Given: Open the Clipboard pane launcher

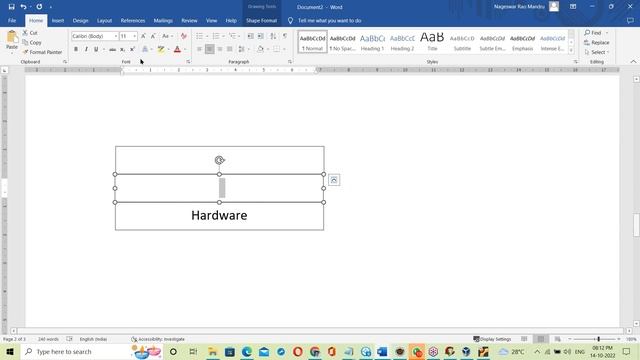Looking at the screenshot, I should pos(65,62).
